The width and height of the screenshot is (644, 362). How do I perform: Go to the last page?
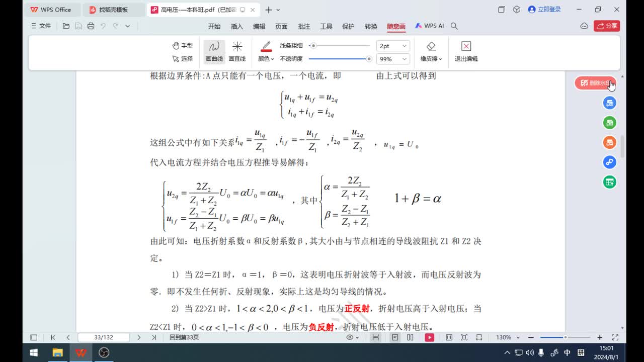tap(154, 337)
